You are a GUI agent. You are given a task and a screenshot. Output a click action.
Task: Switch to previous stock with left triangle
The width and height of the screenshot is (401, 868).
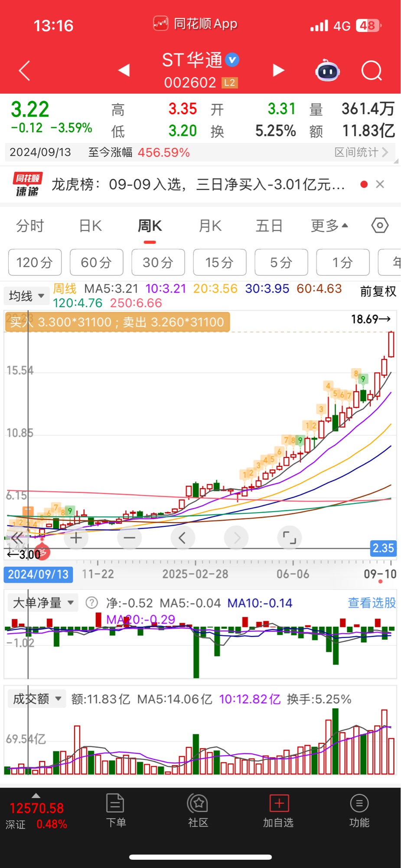pos(124,70)
